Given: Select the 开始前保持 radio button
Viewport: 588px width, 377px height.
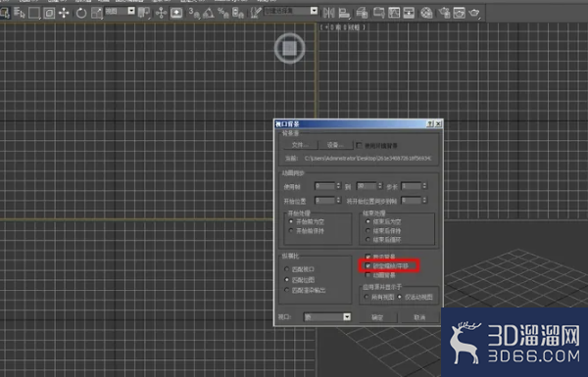Looking at the screenshot, I should (x=291, y=231).
